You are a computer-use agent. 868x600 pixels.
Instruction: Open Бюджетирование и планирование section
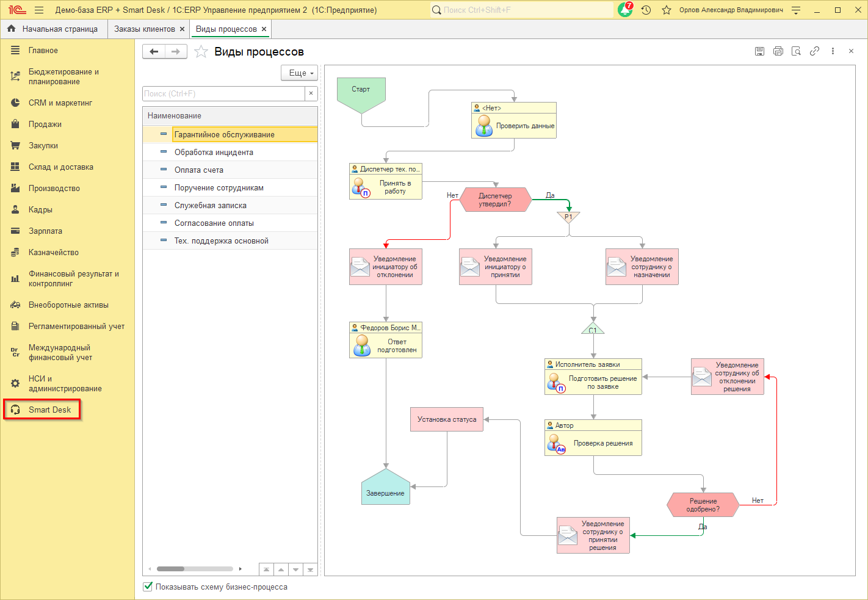point(67,77)
